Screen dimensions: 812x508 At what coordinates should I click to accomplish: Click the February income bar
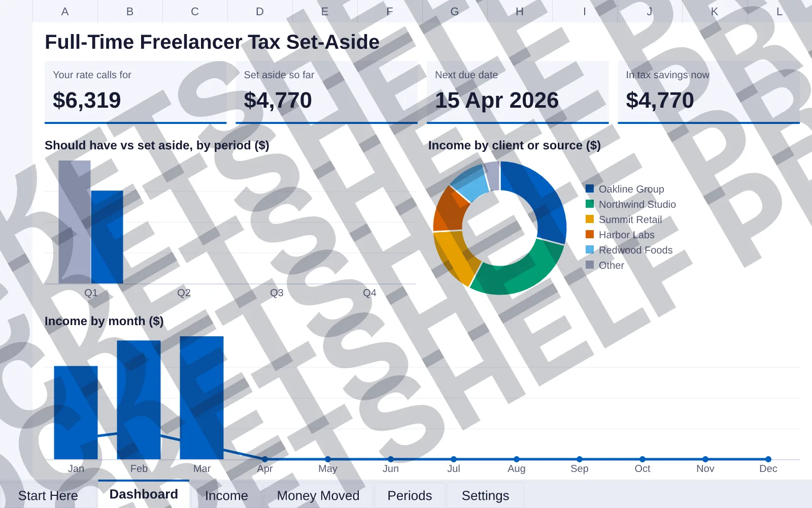139,400
